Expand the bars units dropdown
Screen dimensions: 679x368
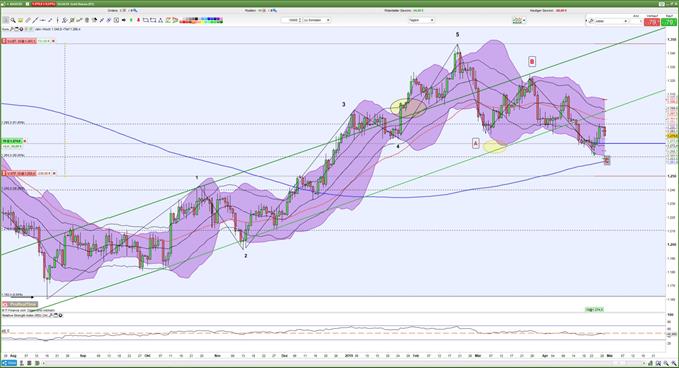click(x=317, y=20)
